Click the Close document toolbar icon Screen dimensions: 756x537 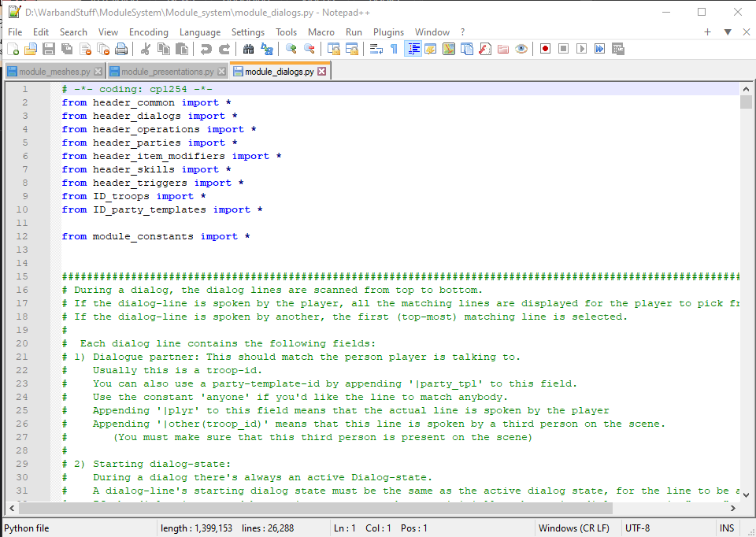[x=85, y=49]
